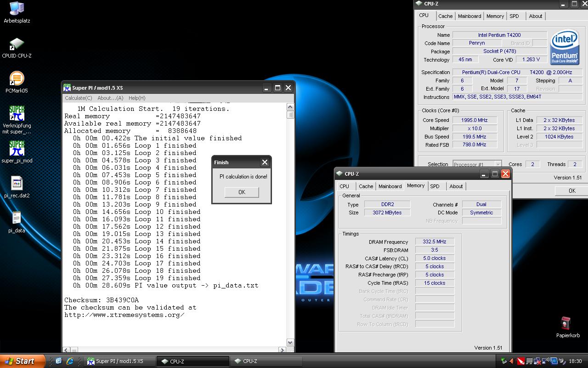The image size is (588, 368).
Task: Click the volume speaker tray icon
Action: pos(562,361)
